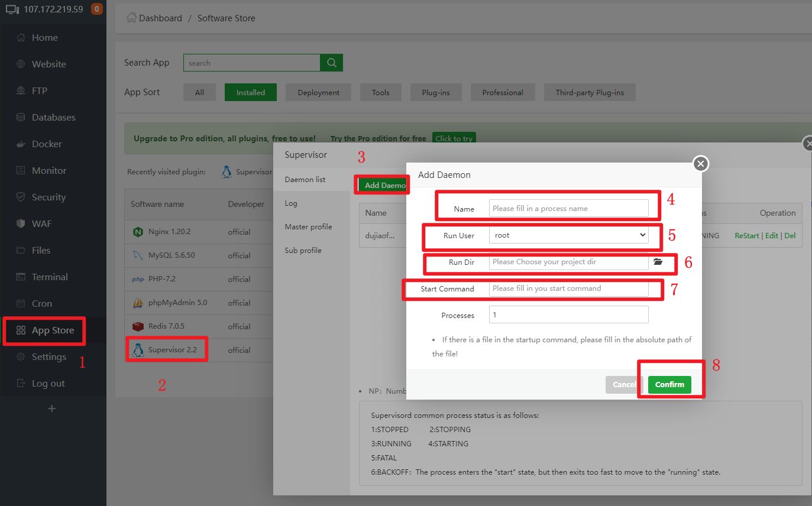812x506 pixels.
Task: Click the 'Operation' column header
Action: [x=778, y=213]
